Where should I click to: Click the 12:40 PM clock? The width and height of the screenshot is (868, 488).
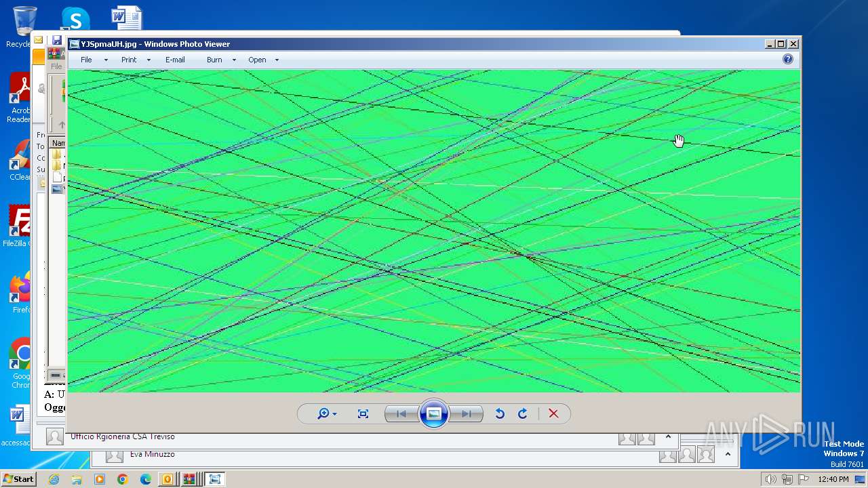pos(833,479)
